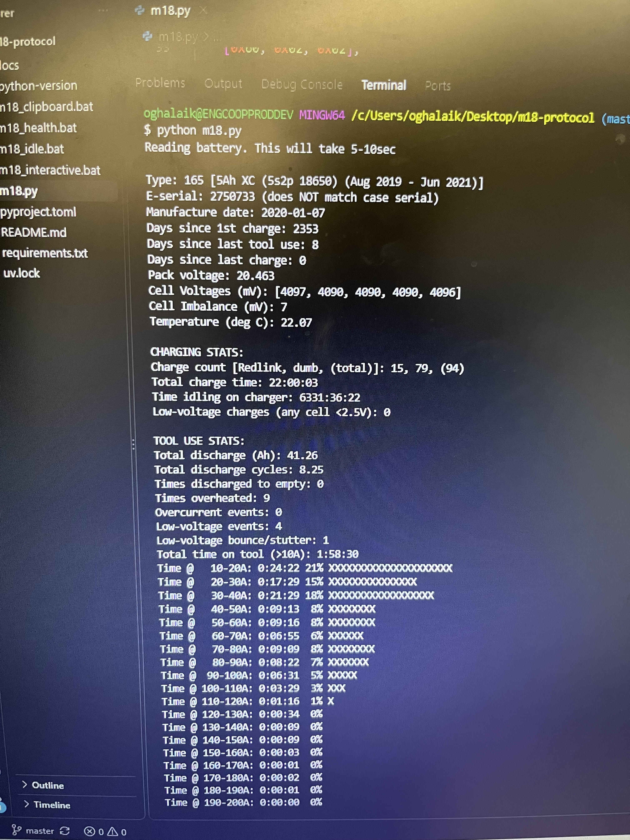Click 'Temperature (deg C): 22.07' line
630x840 pixels.
coord(230,322)
